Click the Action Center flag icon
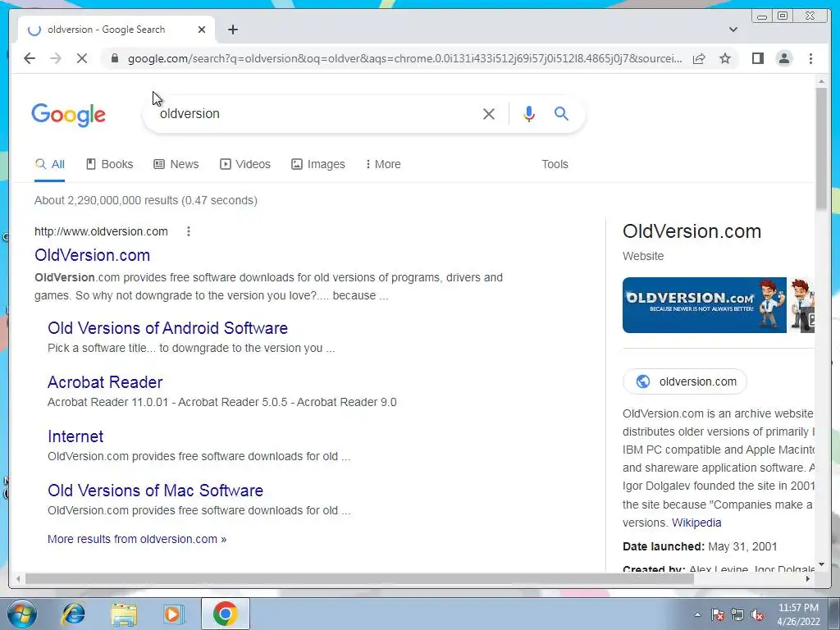The height and width of the screenshot is (630, 840). (718, 614)
